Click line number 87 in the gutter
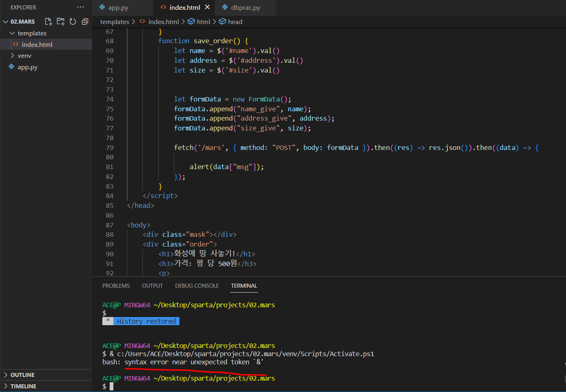This screenshot has height=392, width=566. 110,225
